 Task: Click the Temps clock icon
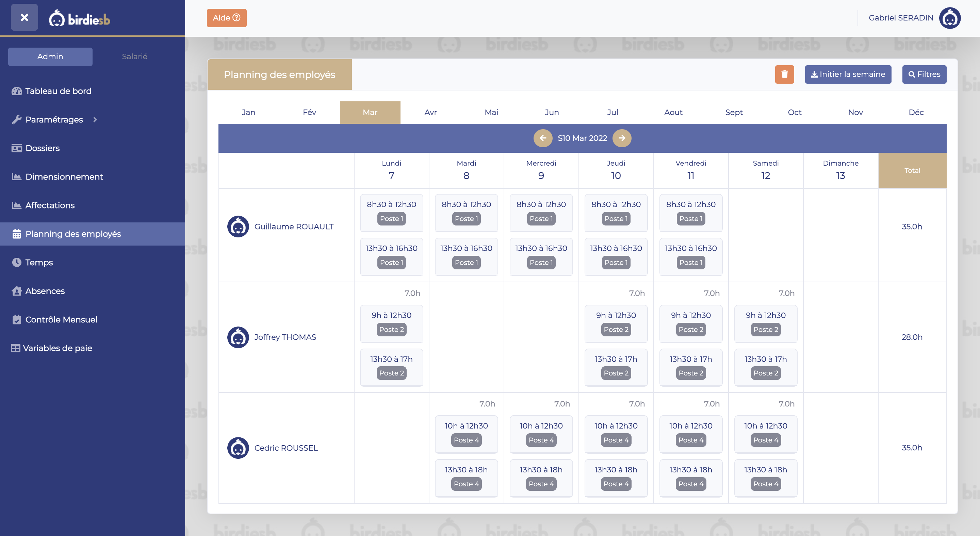click(x=17, y=262)
